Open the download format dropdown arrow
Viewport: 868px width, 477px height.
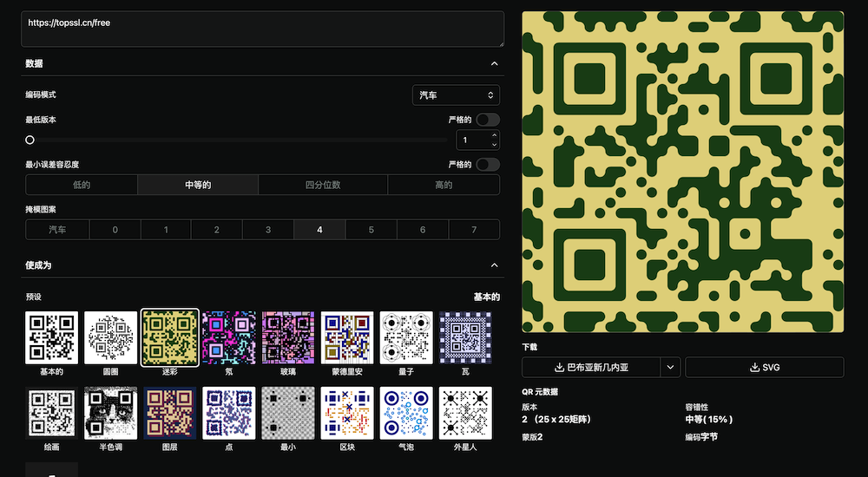(670, 368)
